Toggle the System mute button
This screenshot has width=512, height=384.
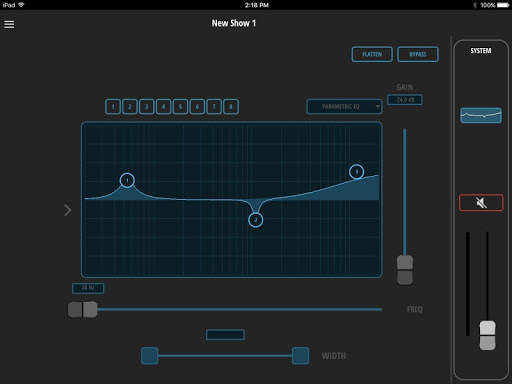[x=481, y=202]
